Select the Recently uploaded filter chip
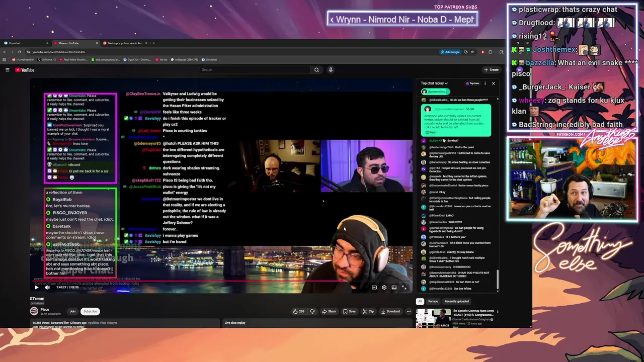 pos(457,301)
